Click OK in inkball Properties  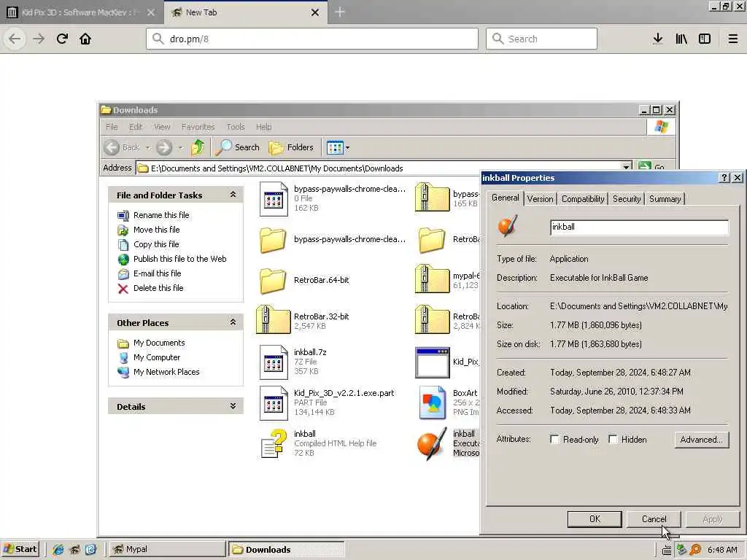point(595,519)
